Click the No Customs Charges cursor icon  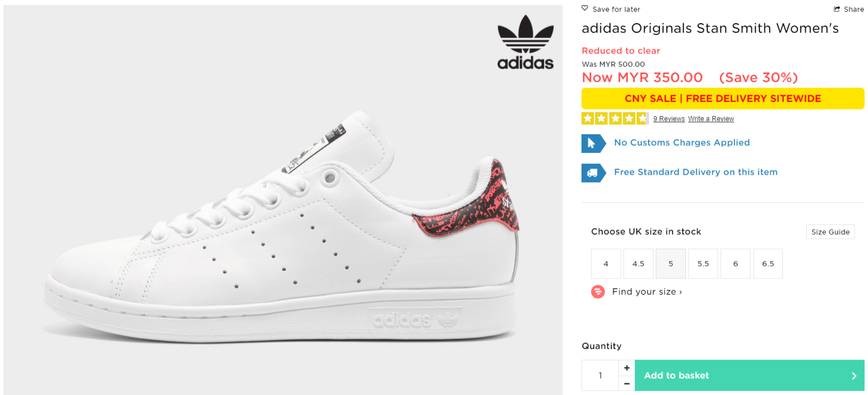coord(592,143)
